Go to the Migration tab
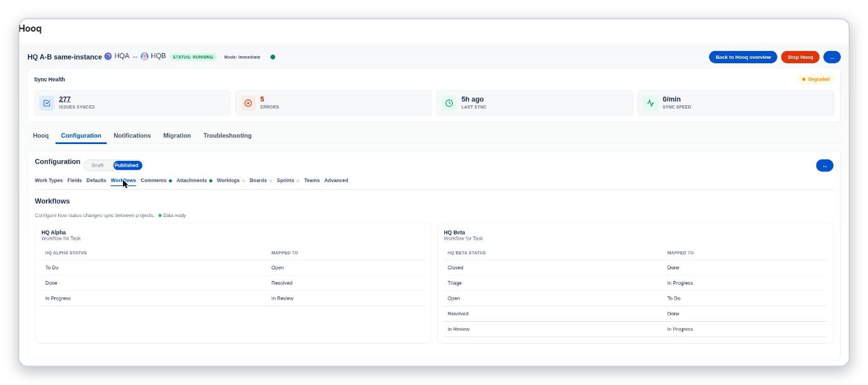Screen dimensions: 868x385 177,136
